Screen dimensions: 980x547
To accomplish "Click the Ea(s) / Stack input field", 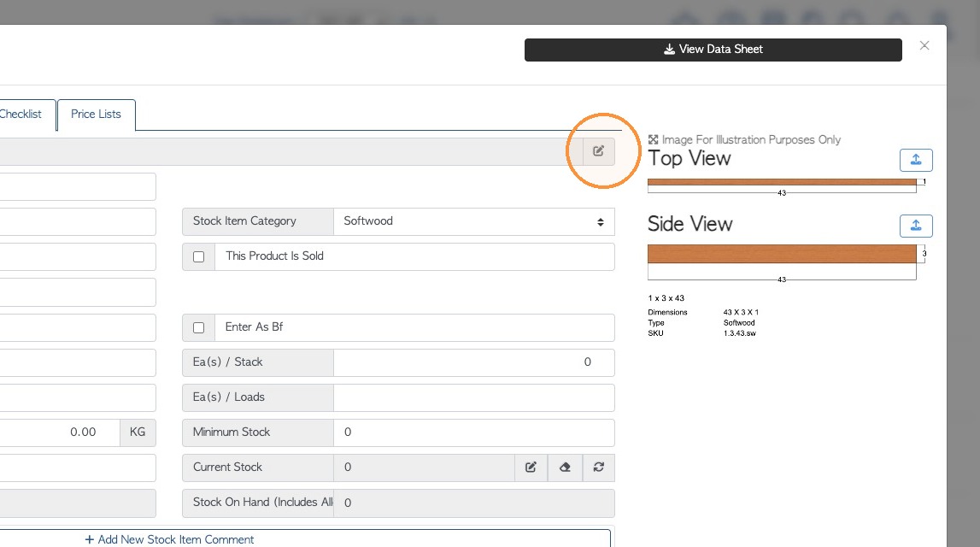I will pyautogui.click(x=473, y=362).
